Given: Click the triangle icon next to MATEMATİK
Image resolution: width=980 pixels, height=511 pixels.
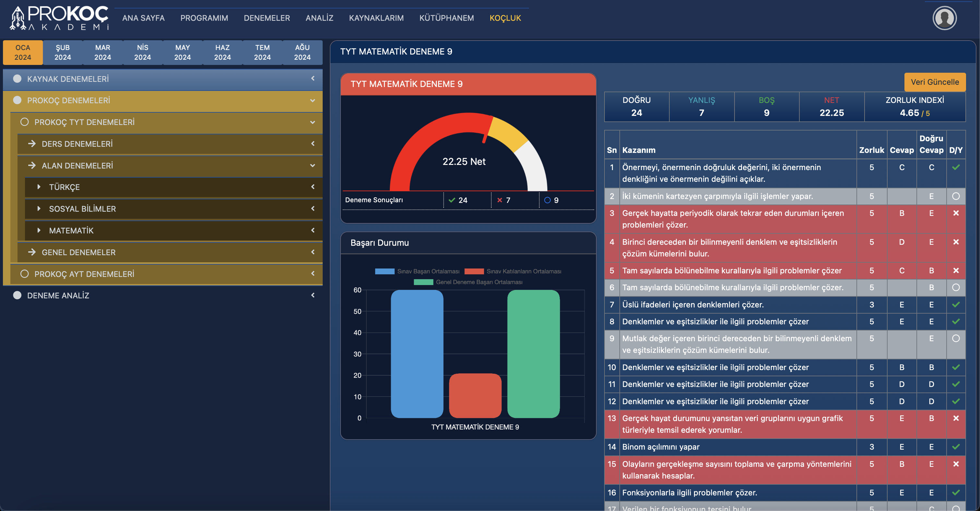Looking at the screenshot, I should (x=39, y=230).
